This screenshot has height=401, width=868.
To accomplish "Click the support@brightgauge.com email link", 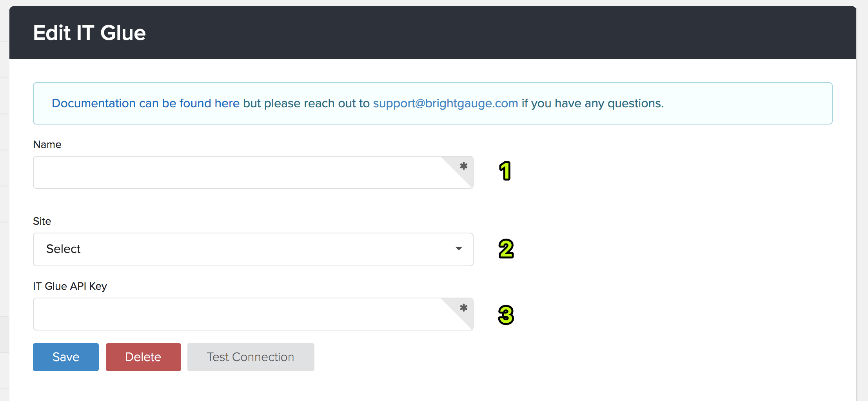I will point(445,103).
